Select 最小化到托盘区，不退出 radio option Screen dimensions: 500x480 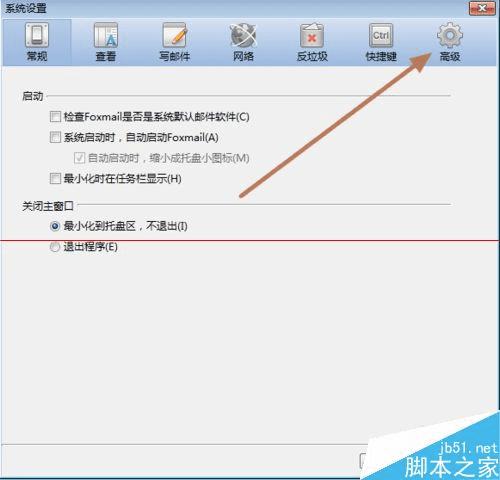(55, 226)
